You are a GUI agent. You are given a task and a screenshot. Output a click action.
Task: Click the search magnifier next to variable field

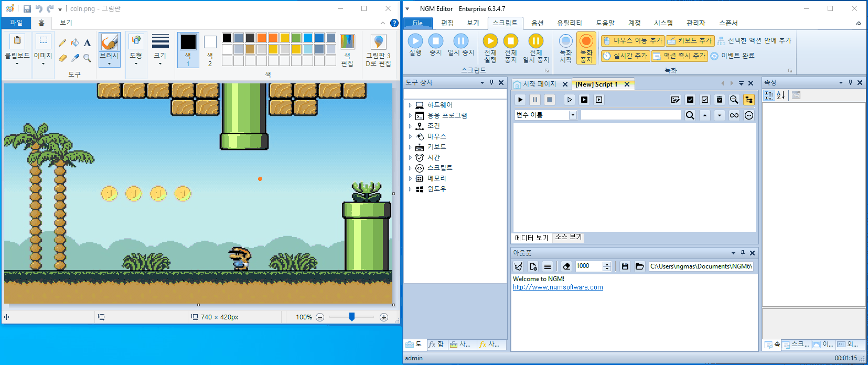point(690,115)
